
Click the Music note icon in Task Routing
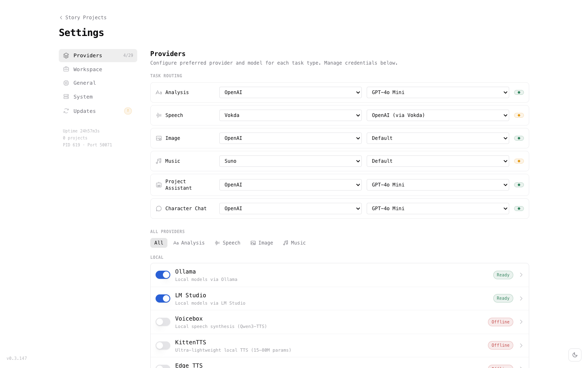pyautogui.click(x=158, y=161)
